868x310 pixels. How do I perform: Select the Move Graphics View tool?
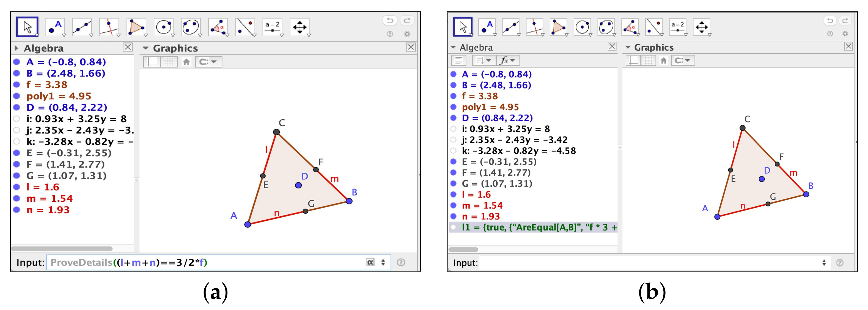300,27
